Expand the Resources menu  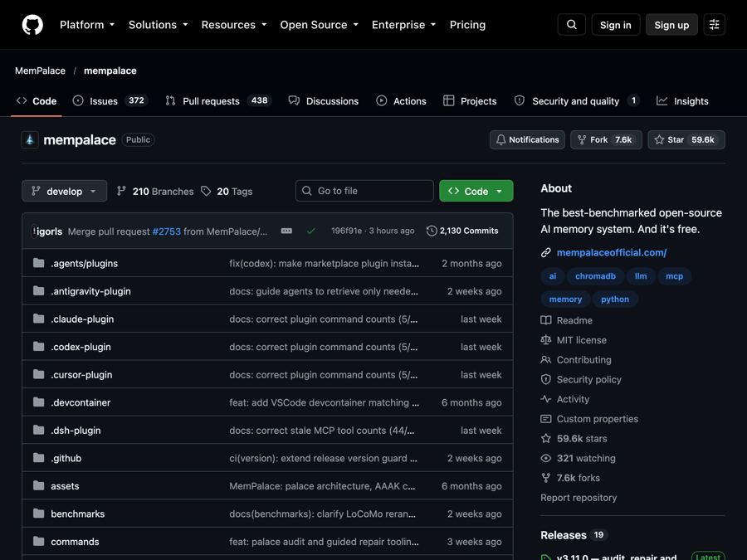point(234,25)
